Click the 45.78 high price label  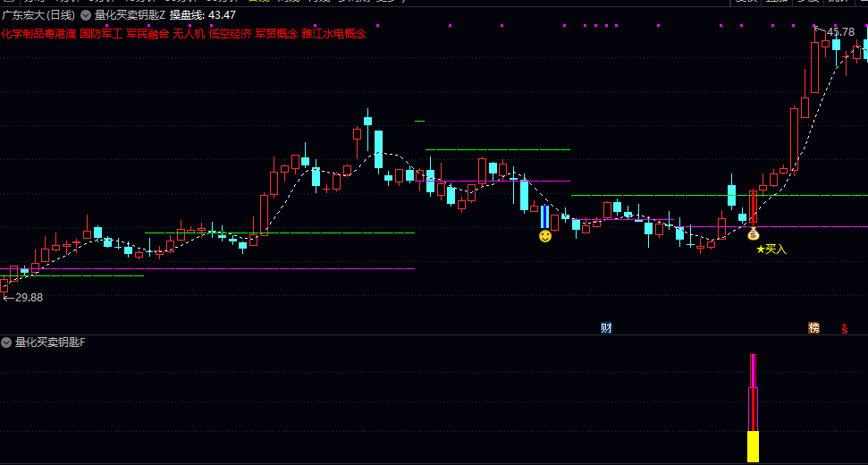tap(840, 32)
